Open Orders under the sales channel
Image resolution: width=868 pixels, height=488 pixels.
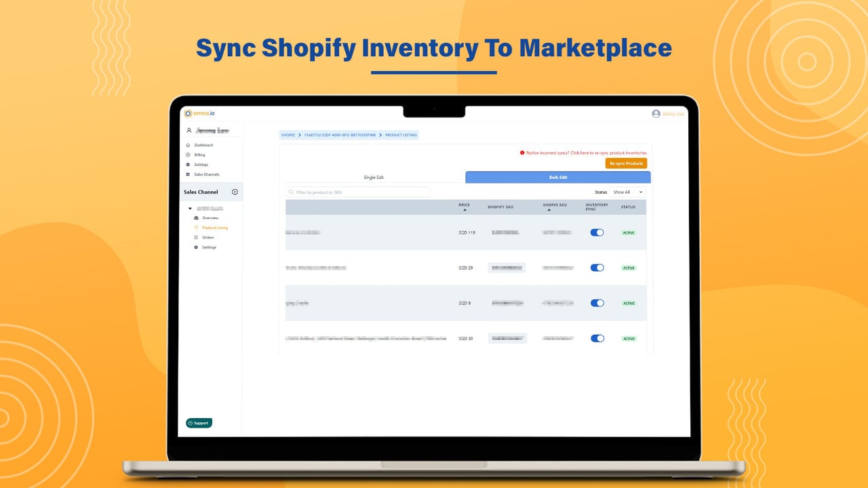tap(208, 237)
